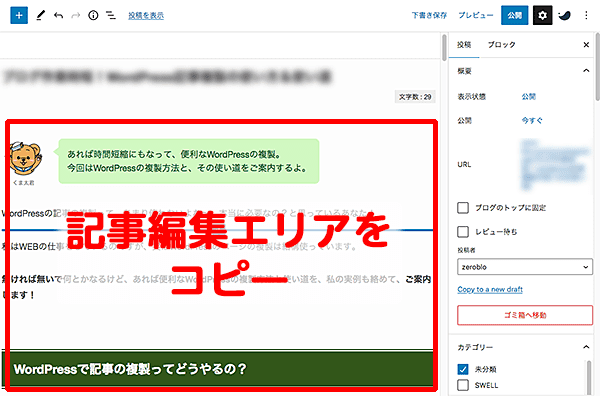Click the green WordPress heading block
The width and height of the screenshot is (600, 396).
(x=218, y=369)
